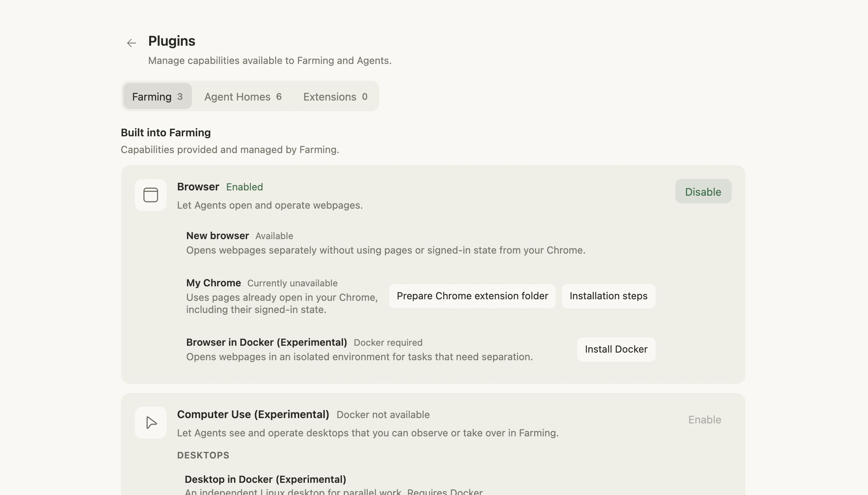
Task: Open Installation steps for My Chrome
Action: (x=608, y=296)
